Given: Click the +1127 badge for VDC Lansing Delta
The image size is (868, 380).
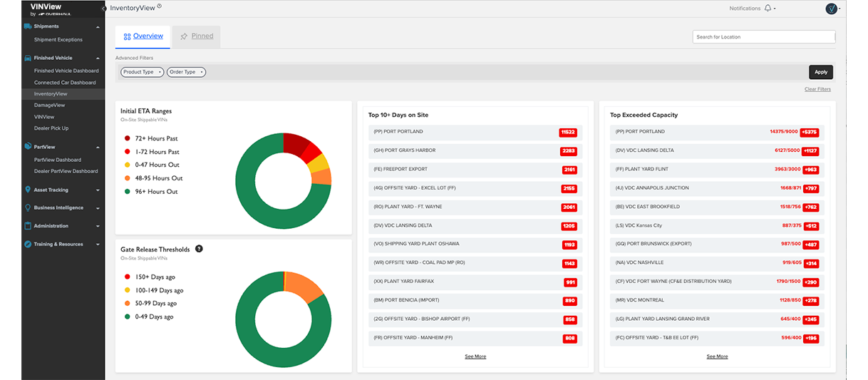Looking at the screenshot, I should 810,151.
